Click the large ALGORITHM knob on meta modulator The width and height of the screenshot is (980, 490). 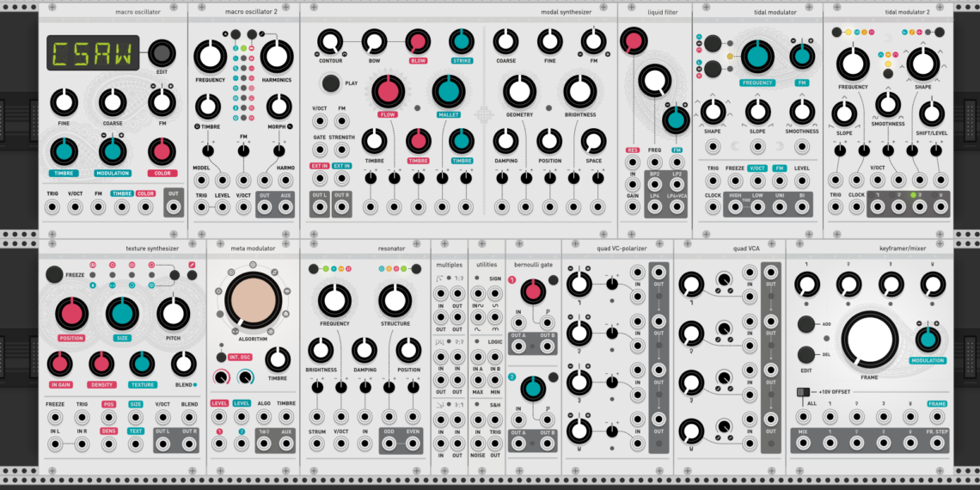[x=253, y=299]
